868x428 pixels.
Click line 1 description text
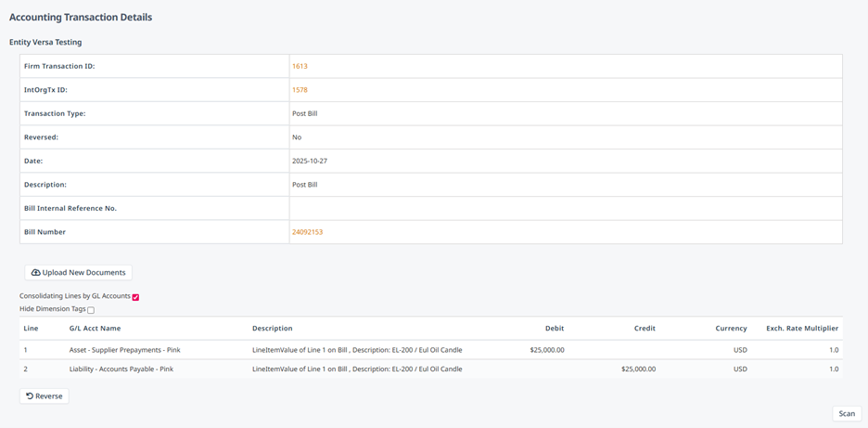[x=357, y=350]
